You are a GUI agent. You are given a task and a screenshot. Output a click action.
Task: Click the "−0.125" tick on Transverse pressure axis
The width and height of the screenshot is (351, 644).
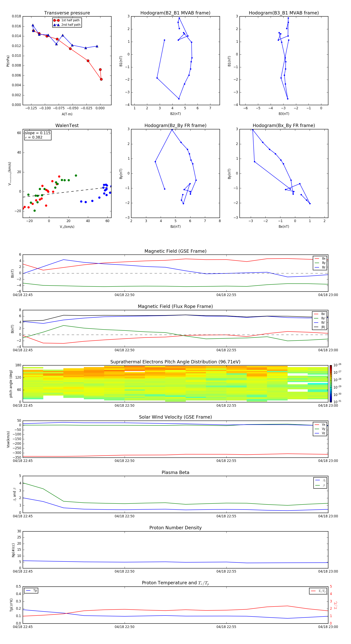pos(31,108)
